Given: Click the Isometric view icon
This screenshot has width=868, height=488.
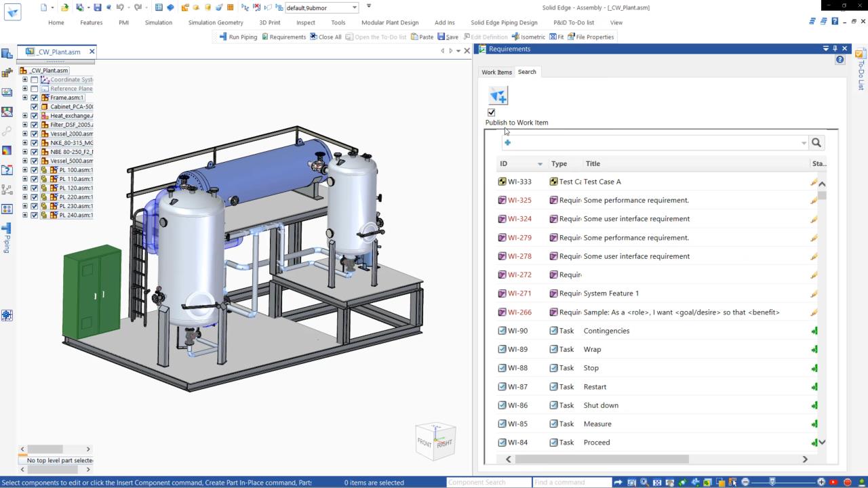Looking at the screenshot, I should tap(515, 37).
